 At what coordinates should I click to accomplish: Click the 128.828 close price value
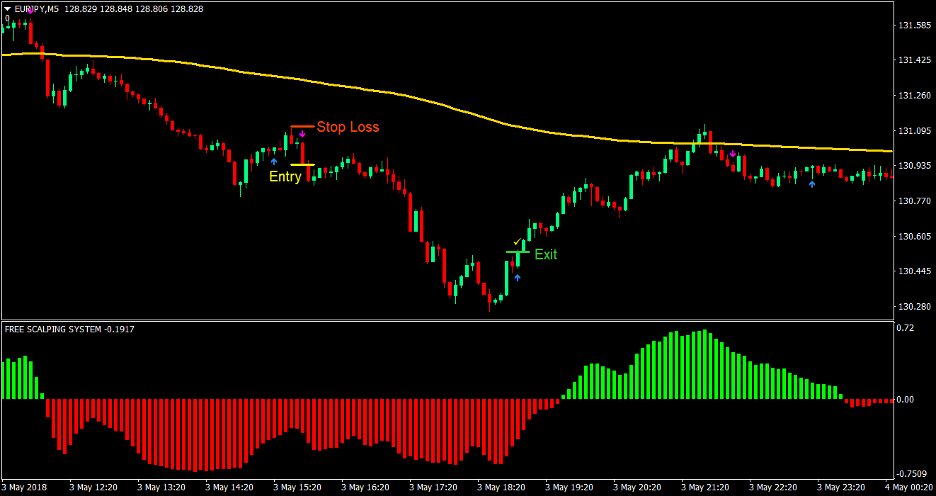187,10
